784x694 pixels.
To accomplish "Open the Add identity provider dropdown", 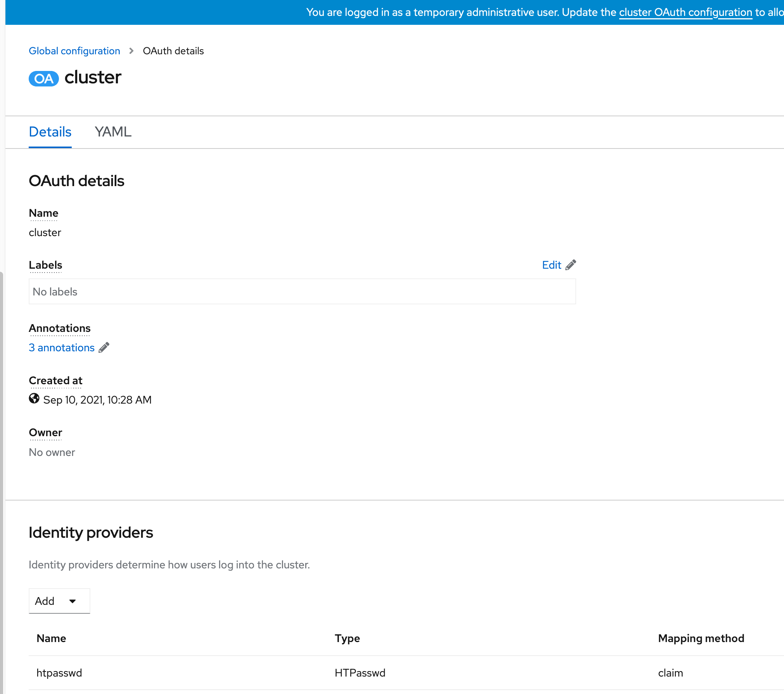I will coord(59,601).
